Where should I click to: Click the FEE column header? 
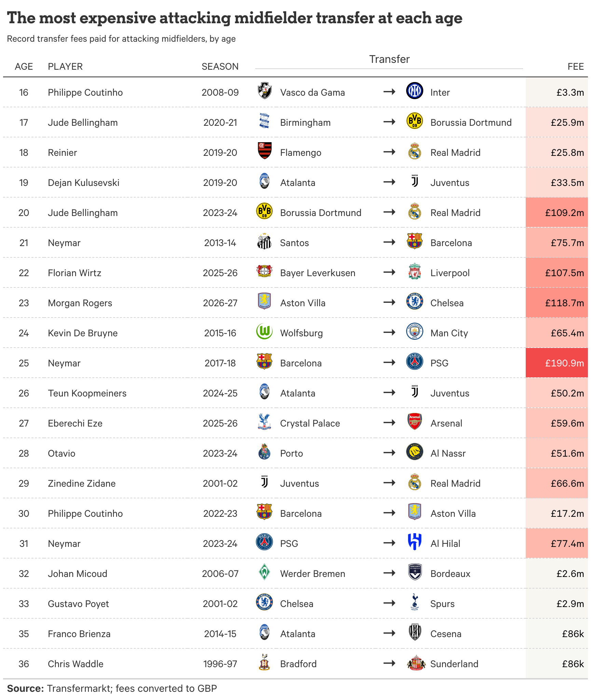coord(576,66)
